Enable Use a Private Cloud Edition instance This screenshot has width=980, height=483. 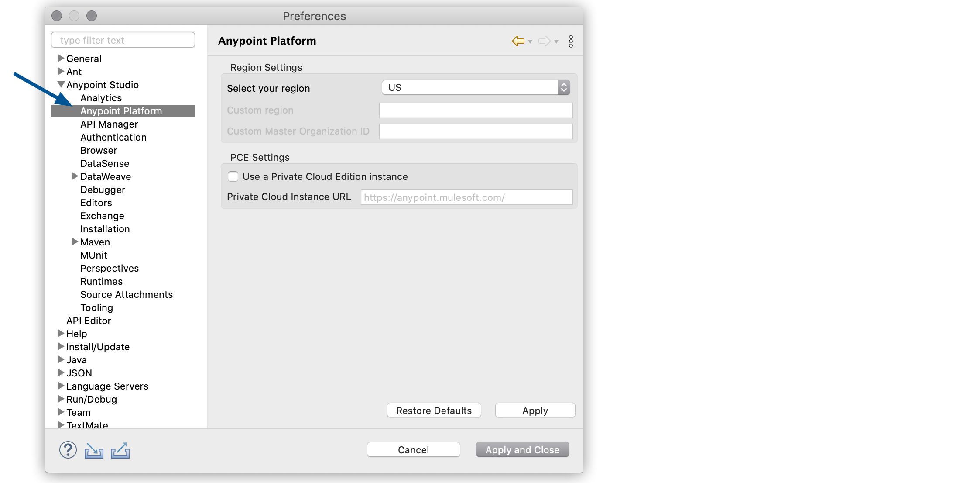[233, 176]
